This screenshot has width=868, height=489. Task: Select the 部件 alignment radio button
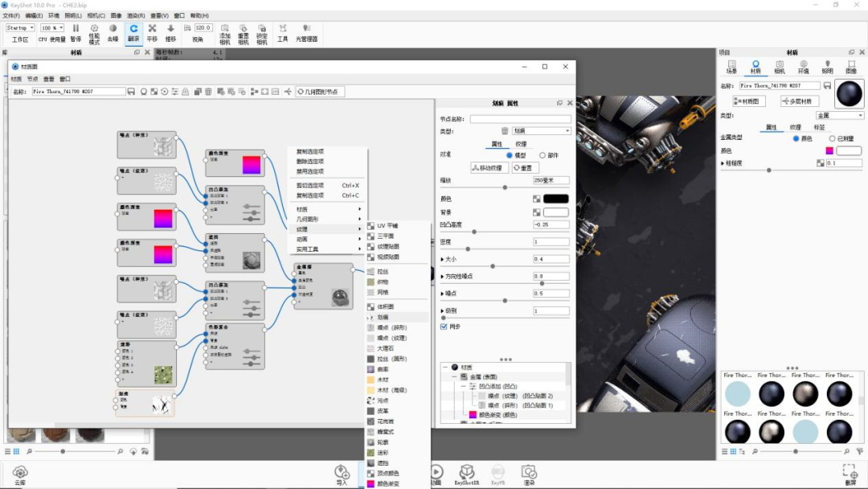pyautogui.click(x=542, y=155)
